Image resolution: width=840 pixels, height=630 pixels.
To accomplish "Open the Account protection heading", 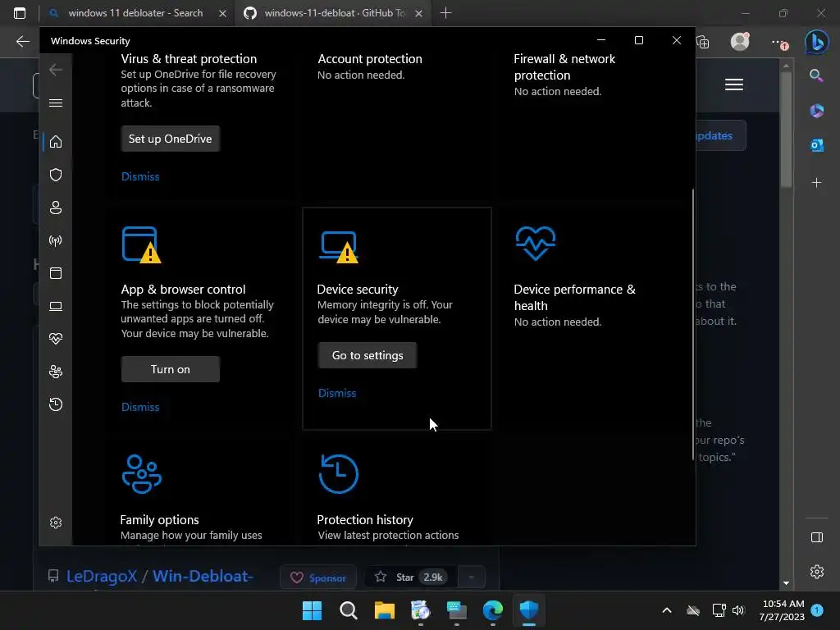I will tap(370, 59).
